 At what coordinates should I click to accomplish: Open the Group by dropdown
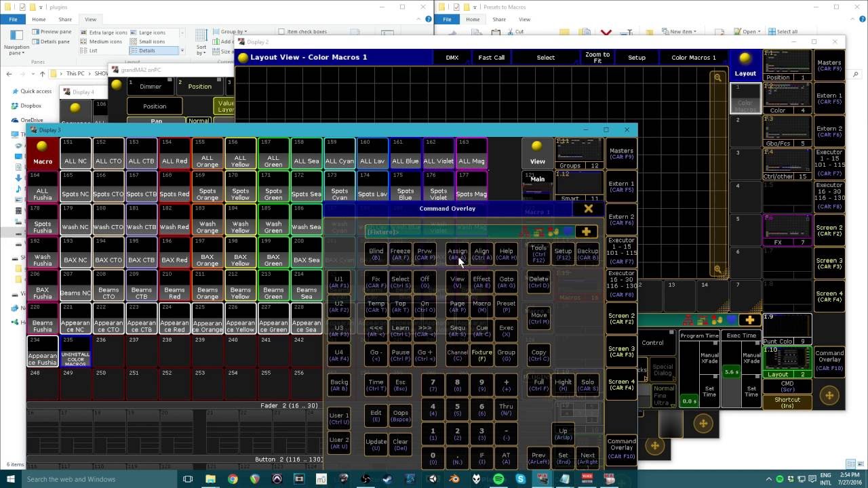(231, 31)
